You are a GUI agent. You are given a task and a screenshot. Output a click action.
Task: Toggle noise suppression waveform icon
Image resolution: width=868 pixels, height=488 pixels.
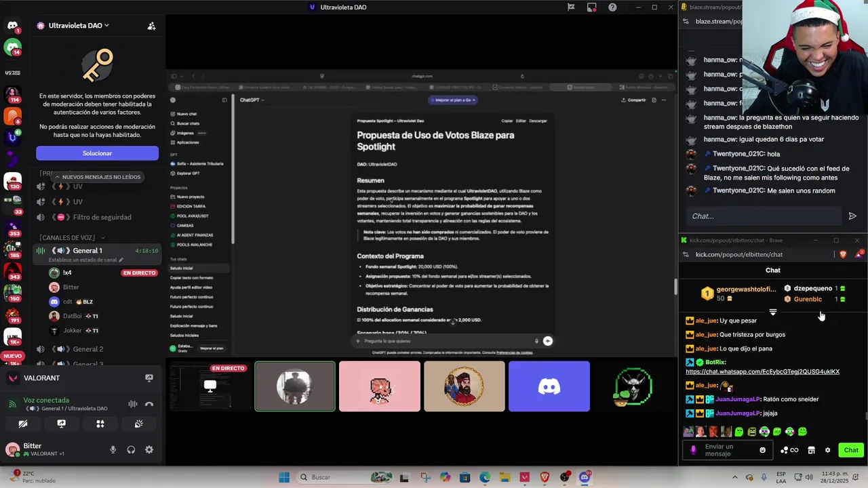(x=133, y=404)
